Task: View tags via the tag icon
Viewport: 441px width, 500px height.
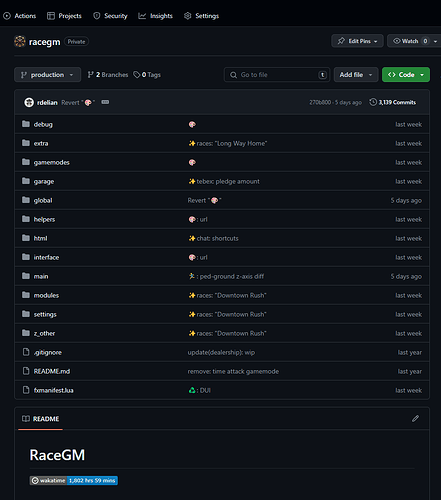Action: click(x=136, y=75)
